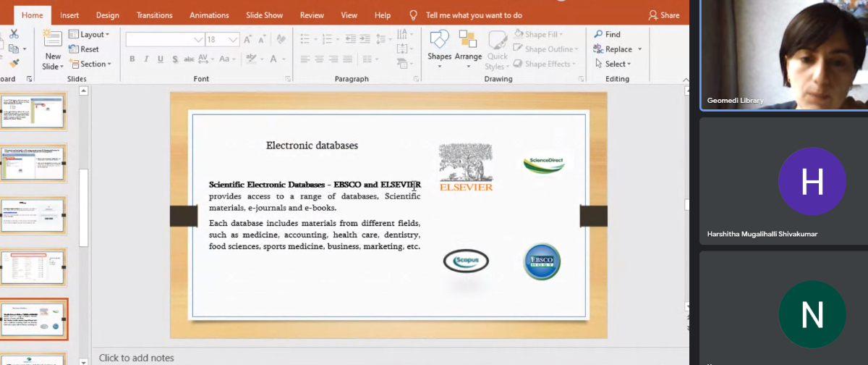Open the Arrange menu
The image size is (868, 365).
(x=468, y=49)
